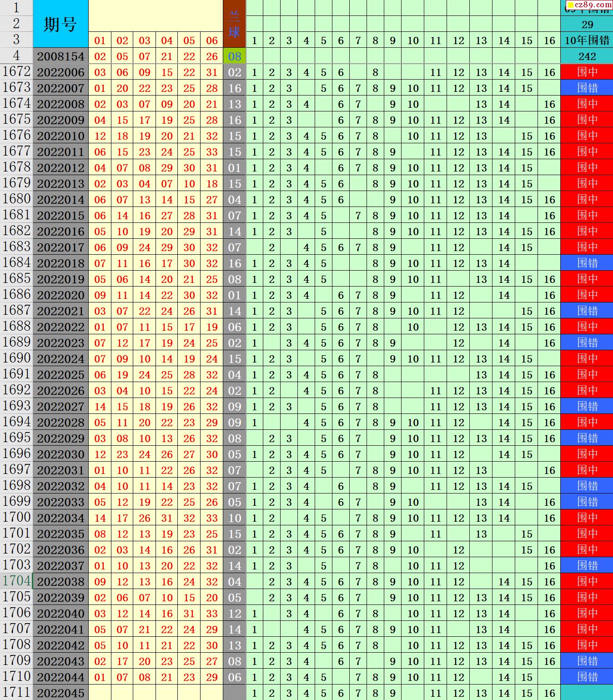The height and width of the screenshot is (700, 613).
Task: Select the blue 围错 cell in row 1673
Action: point(587,88)
